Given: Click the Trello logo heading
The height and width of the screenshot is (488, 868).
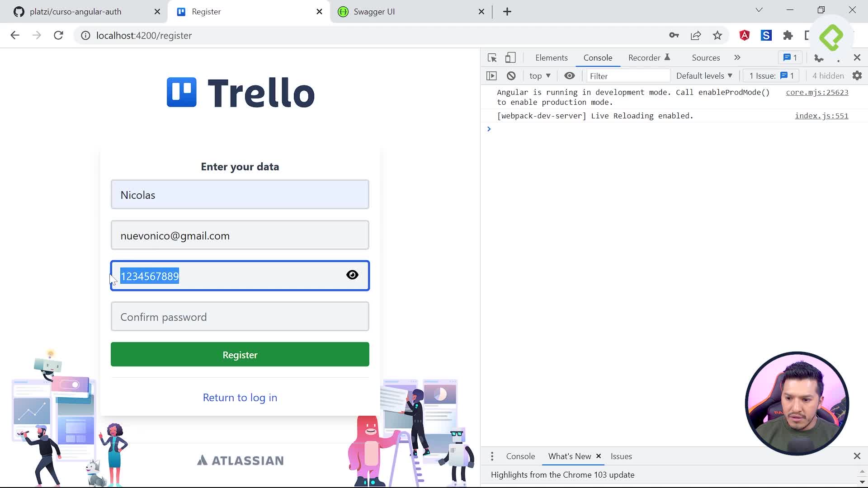Looking at the screenshot, I should point(241,93).
